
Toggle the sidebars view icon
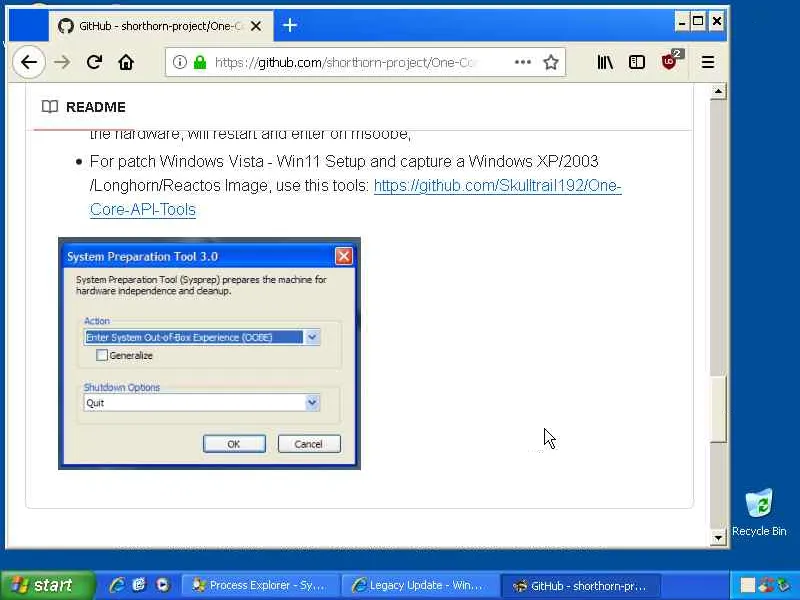637,62
